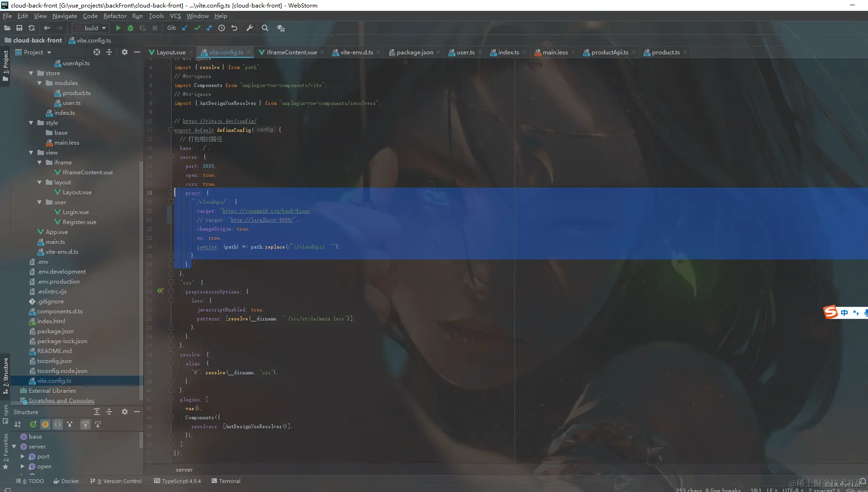Commit changes via the green checkmark Git icon
The width and height of the screenshot is (868, 492).
(197, 28)
